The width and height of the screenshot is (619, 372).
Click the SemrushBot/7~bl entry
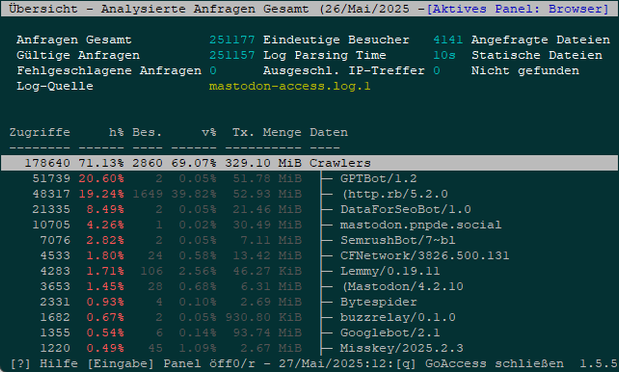tap(398, 240)
